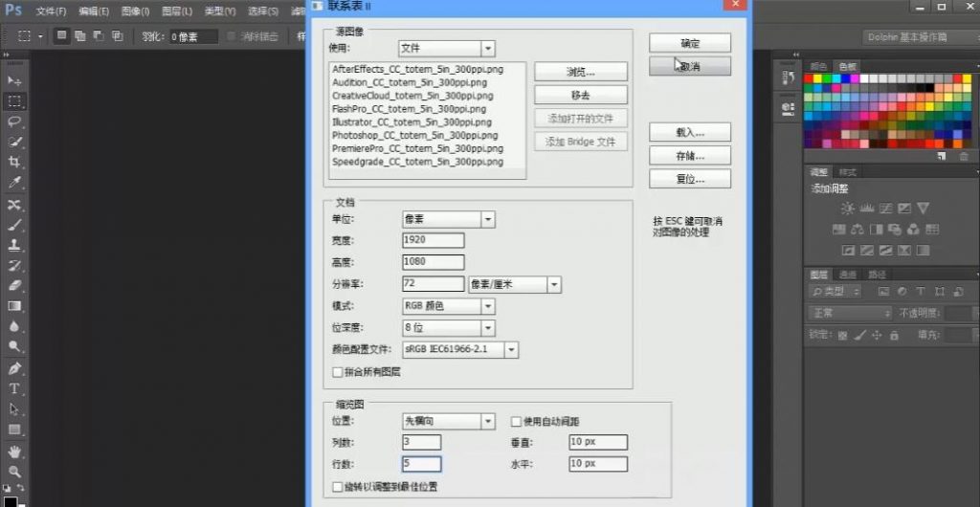Click the delete swatch trash icon

(x=964, y=157)
